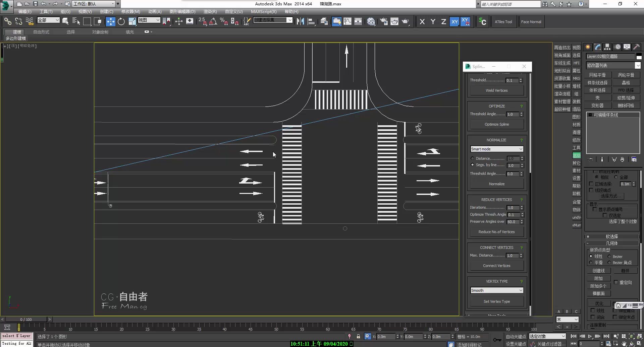This screenshot has width=644, height=347.
Task: Restrict transform to the X axis
Action: tap(422, 22)
